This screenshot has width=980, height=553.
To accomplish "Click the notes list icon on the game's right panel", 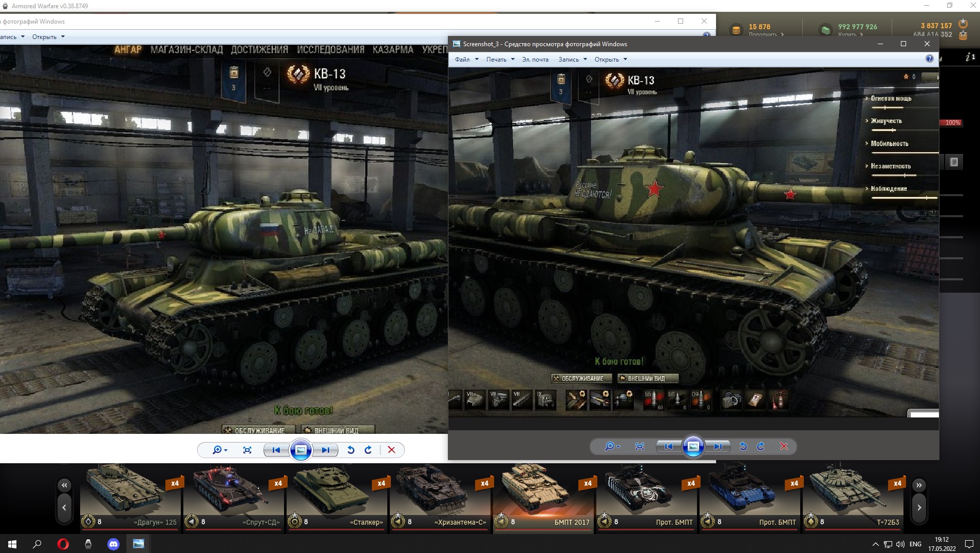I will (x=954, y=162).
